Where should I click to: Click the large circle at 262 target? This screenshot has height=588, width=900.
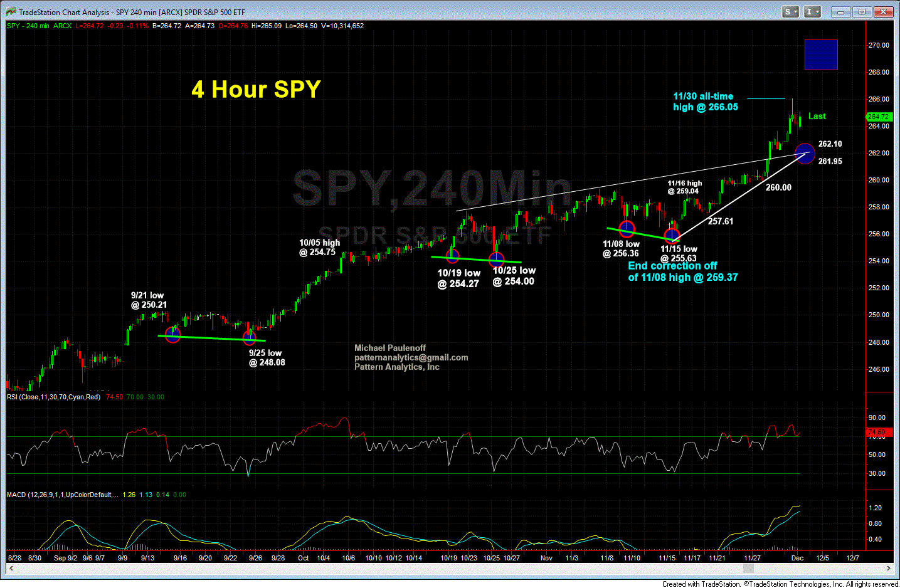point(805,153)
